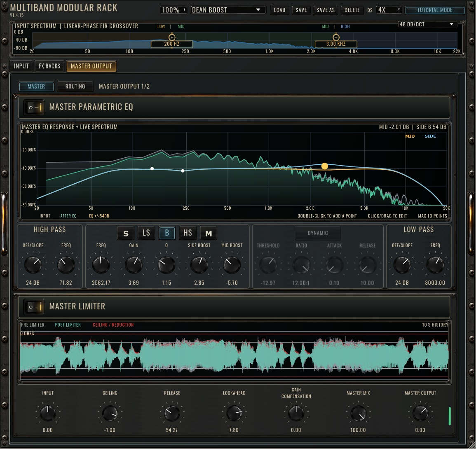
Task: Switch to the Master Output tab
Action: coord(91,66)
